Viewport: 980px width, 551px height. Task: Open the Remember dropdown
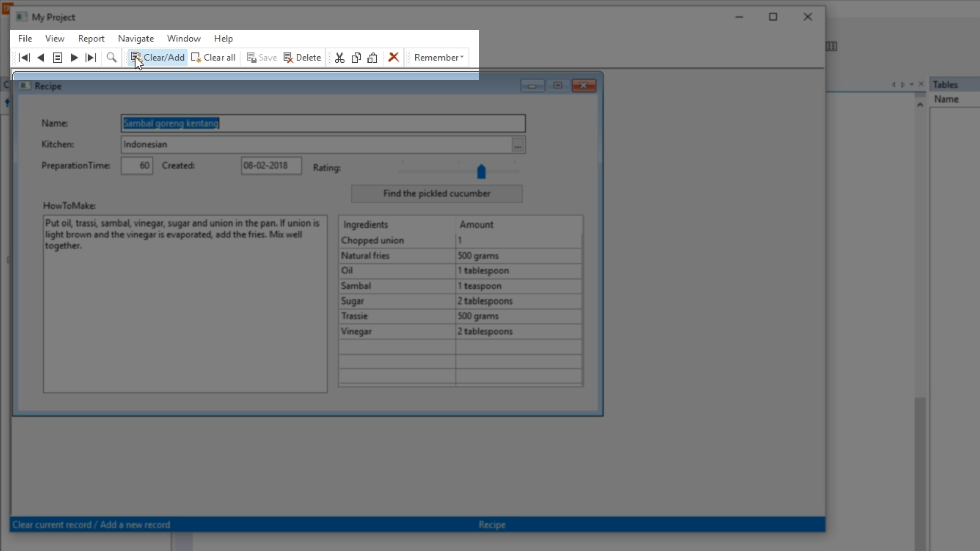(439, 58)
